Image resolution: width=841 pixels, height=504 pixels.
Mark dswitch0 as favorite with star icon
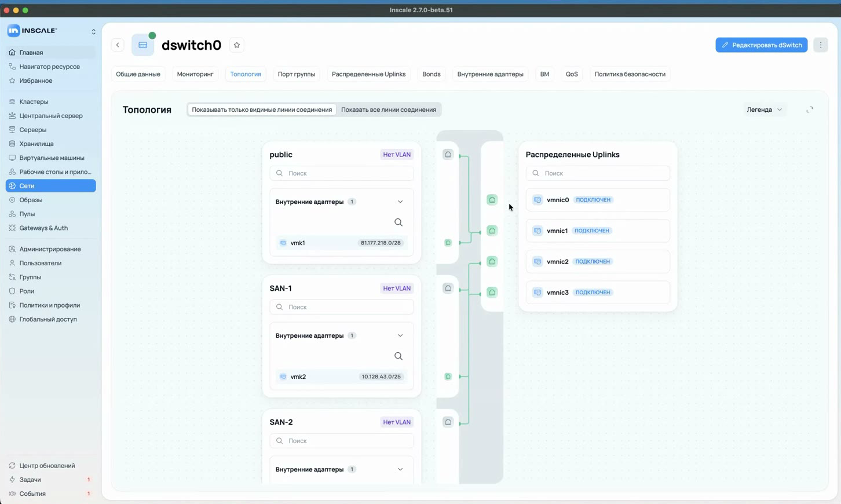point(236,45)
